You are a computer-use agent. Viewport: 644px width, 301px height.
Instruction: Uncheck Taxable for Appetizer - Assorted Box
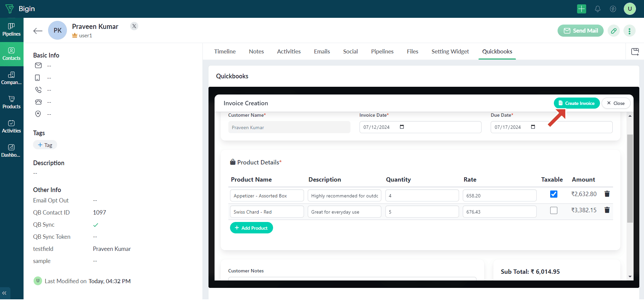click(x=554, y=194)
